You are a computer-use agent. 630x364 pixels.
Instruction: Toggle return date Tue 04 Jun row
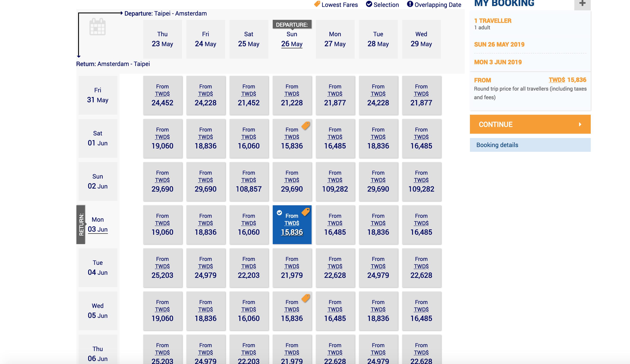[98, 268]
